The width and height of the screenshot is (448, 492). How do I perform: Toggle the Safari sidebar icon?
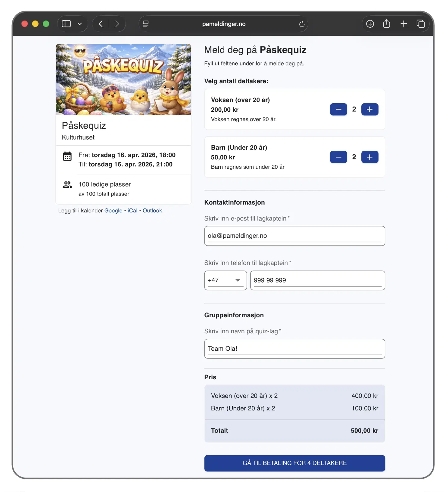coord(66,24)
